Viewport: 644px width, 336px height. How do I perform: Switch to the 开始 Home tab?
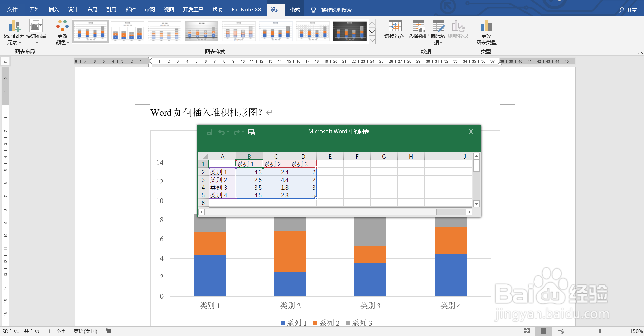(x=34, y=10)
